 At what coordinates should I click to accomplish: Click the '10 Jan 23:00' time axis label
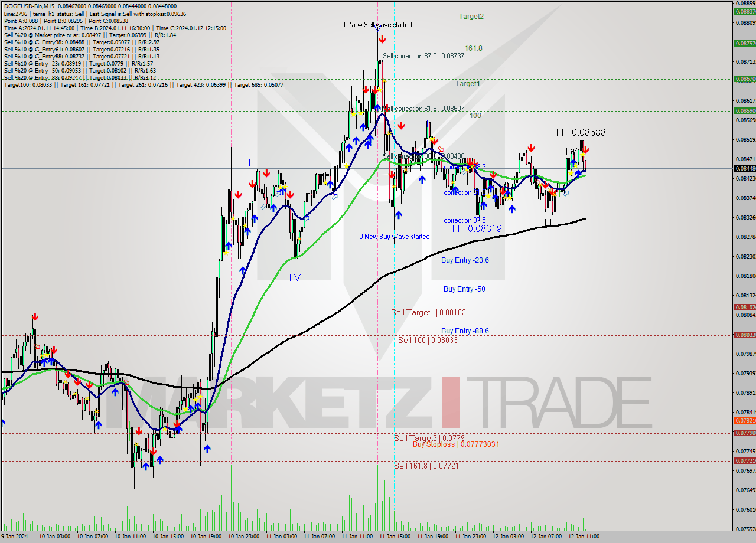click(244, 537)
